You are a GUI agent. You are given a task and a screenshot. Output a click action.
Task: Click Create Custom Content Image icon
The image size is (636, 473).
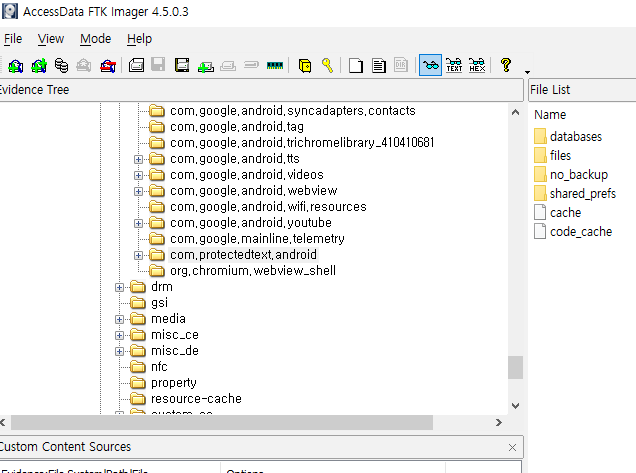click(x=228, y=66)
